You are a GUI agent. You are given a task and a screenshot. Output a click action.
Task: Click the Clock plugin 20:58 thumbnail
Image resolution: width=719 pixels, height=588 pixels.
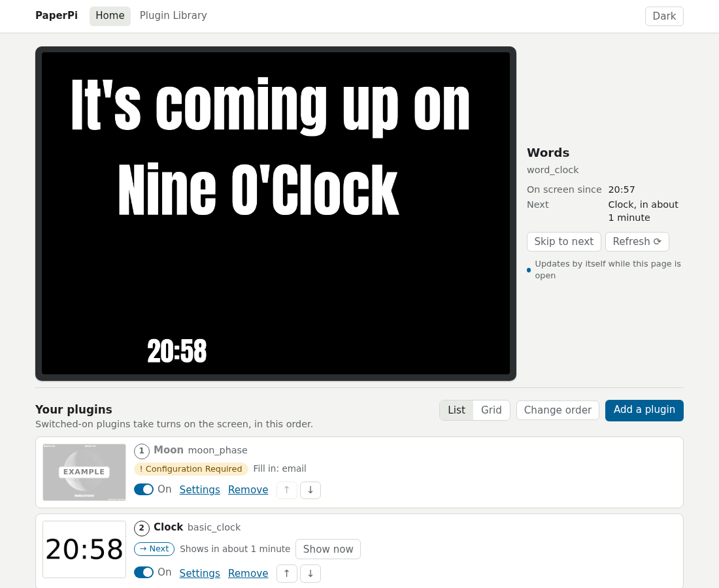(x=84, y=549)
